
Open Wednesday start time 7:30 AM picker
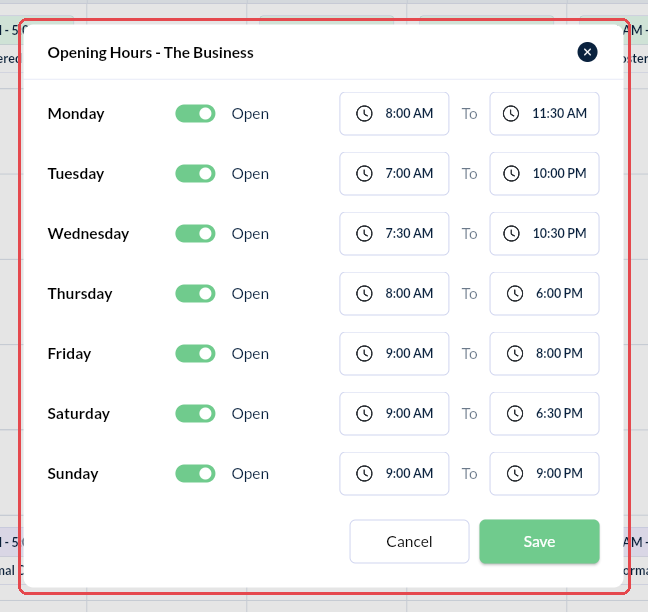pyautogui.click(x=394, y=233)
